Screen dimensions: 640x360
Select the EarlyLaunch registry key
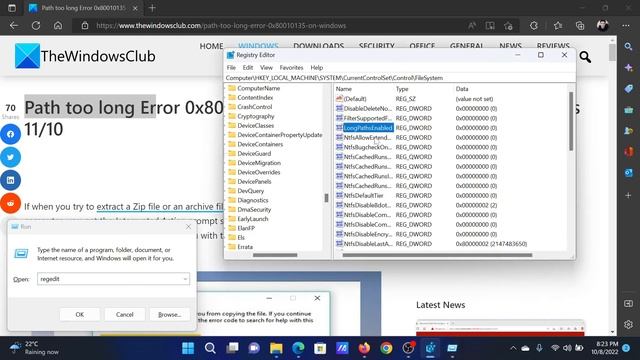(x=253, y=219)
